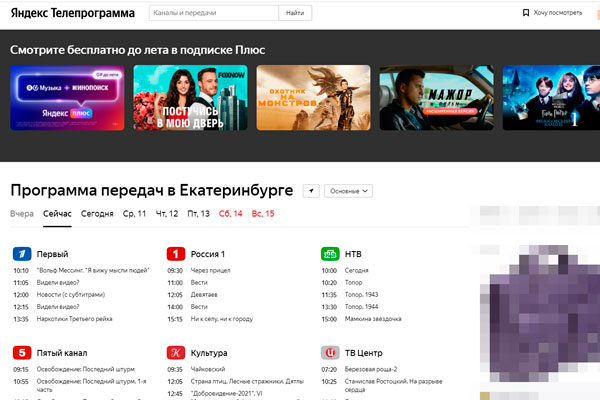Screen dimensions: 600x400
Task: Open the Яндекс Плюс Музыка Кинопоиск banner
Action: click(67, 98)
